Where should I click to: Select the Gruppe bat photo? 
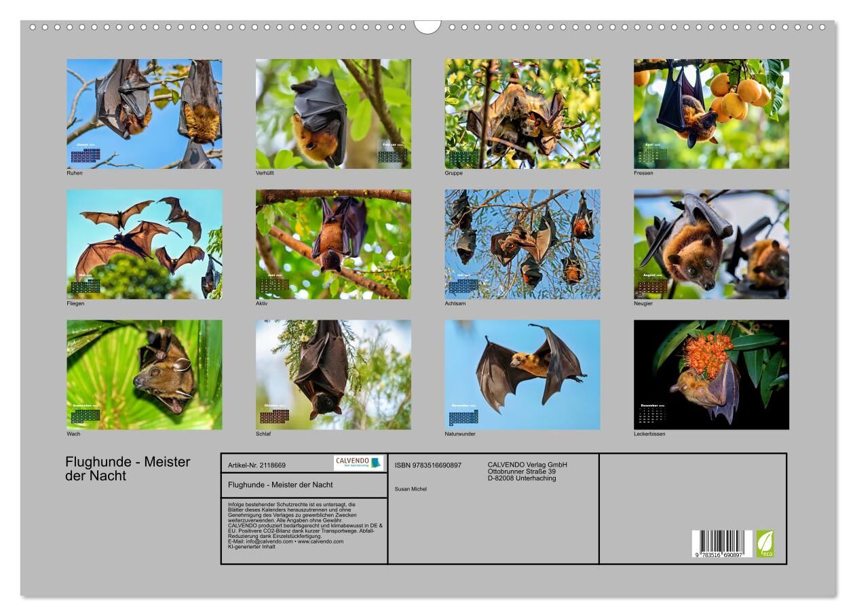(522, 113)
